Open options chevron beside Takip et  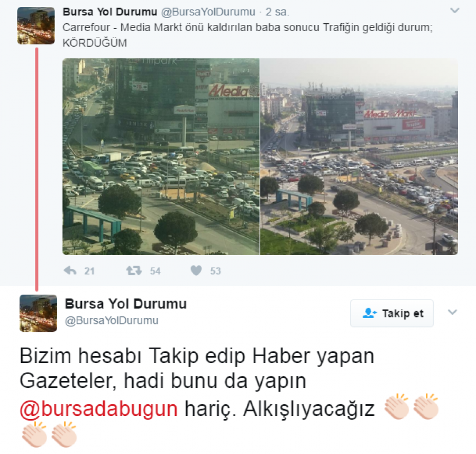click(453, 312)
